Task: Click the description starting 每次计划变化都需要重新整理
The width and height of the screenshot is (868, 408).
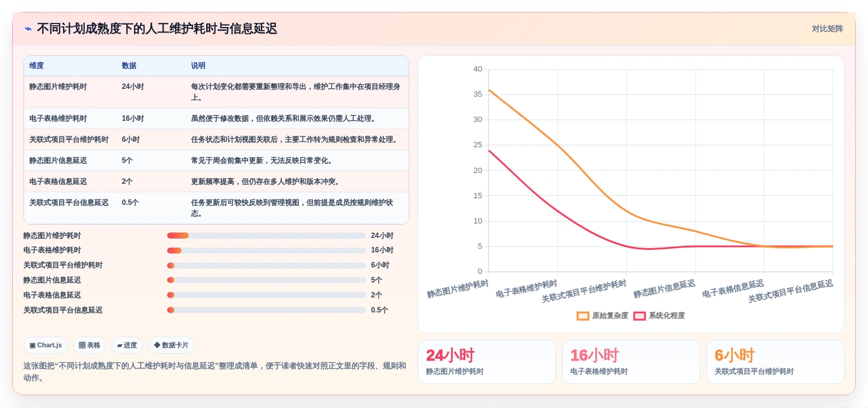Action: point(296,92)
